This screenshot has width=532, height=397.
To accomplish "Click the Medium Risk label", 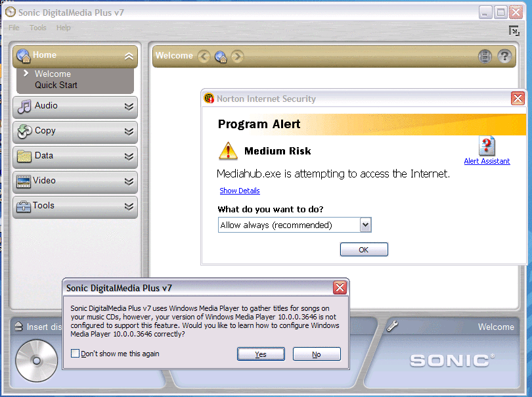I will 278,151.
